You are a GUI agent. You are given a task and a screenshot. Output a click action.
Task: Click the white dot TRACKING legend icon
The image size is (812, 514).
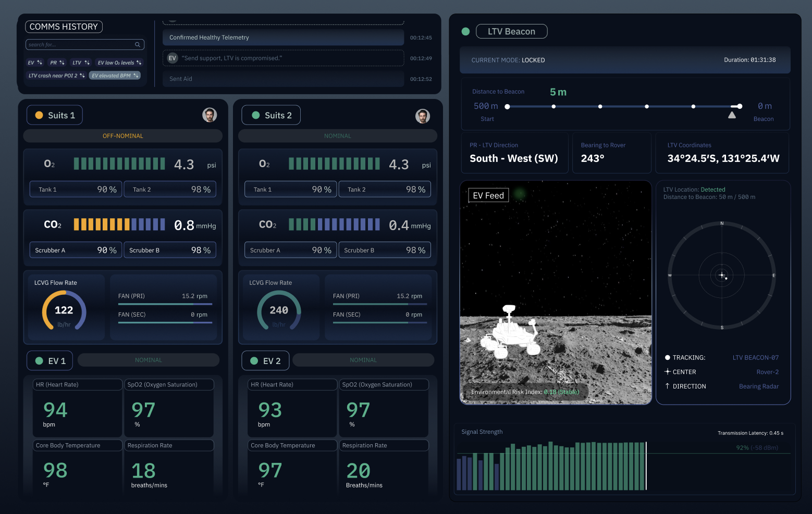(x=667, y=358)
